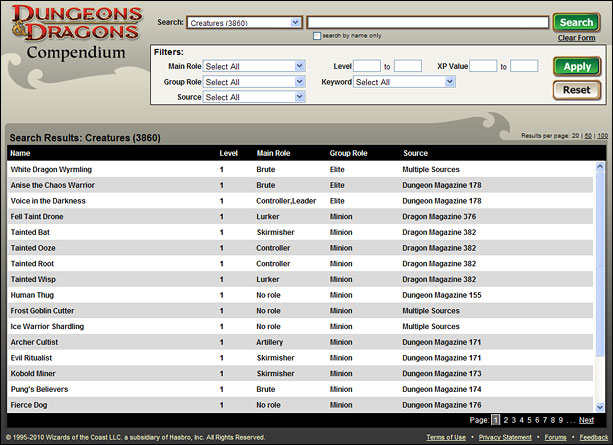613x445 pixels.
Task: Open the Tainted Ooze entry
Action: (33, 248)
